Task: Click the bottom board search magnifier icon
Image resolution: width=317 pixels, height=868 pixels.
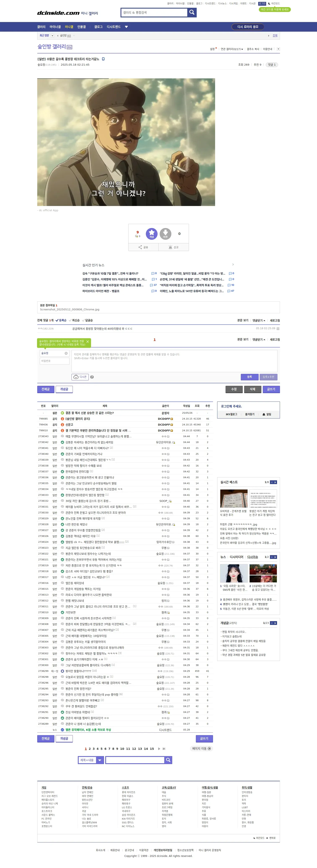Action: tap(168, 760)
